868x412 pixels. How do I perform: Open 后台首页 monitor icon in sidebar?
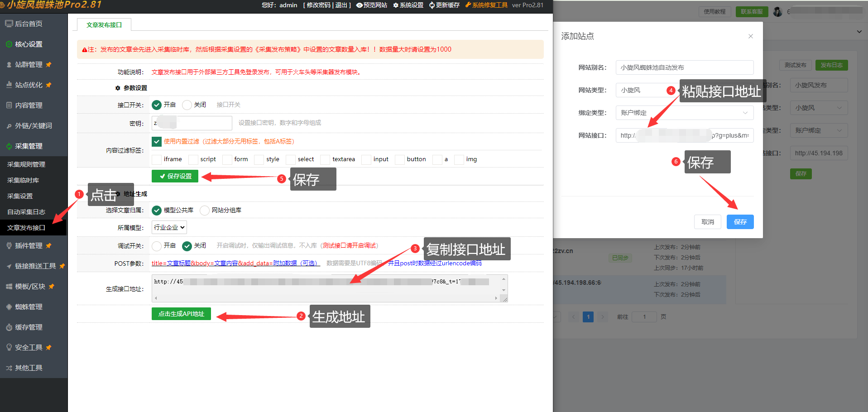point(9,24)
